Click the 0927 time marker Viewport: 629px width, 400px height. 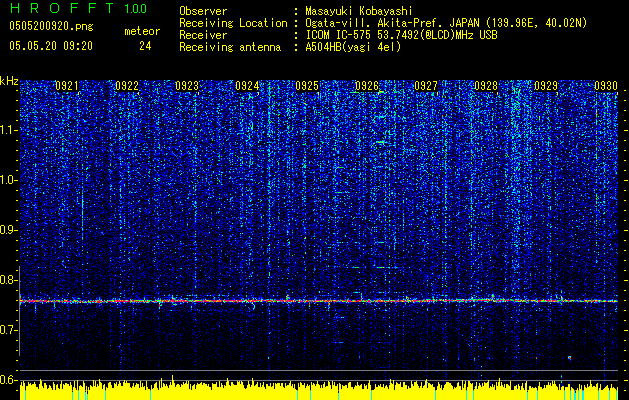click(x=426, y=86)
